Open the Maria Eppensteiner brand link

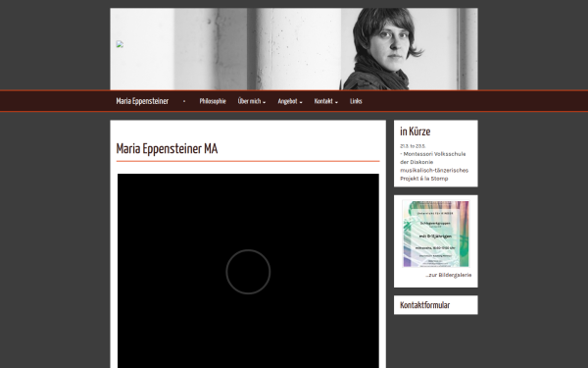pyautogui.click(x=142, y=101)
